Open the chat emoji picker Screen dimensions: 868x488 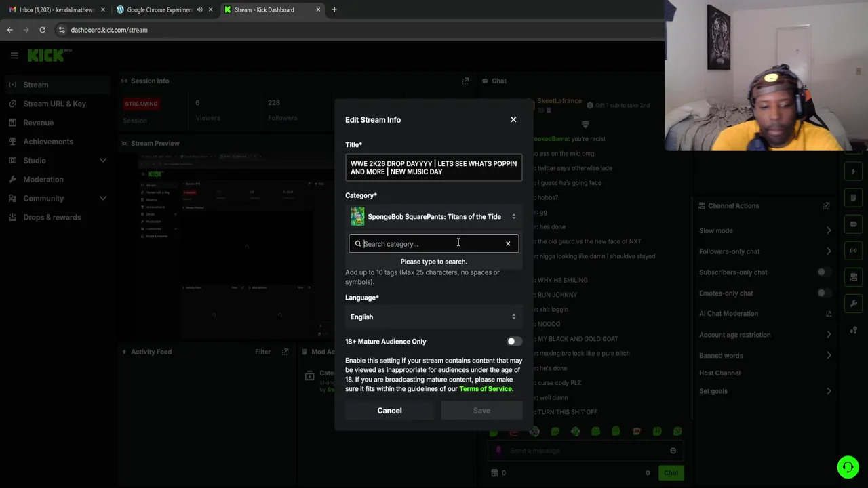click(x=673, y=451)
